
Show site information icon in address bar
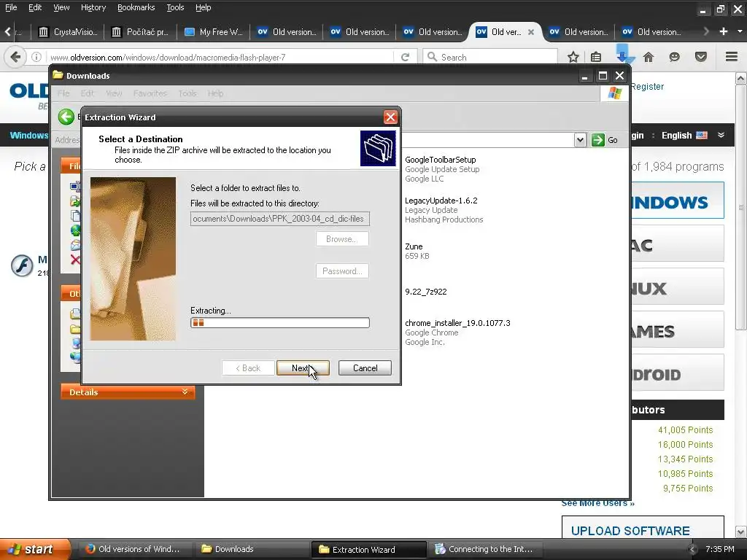tap(36, 57)
